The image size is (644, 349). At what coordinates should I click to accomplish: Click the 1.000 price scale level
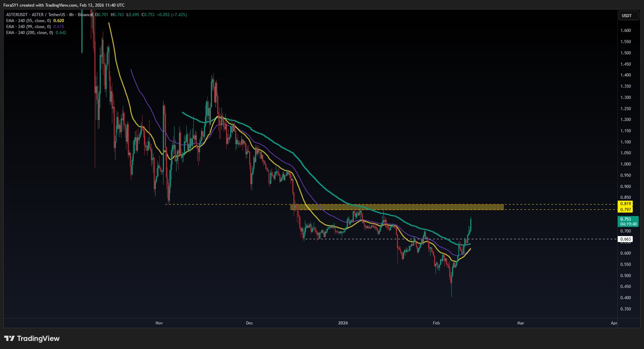(x=625, y=164)
